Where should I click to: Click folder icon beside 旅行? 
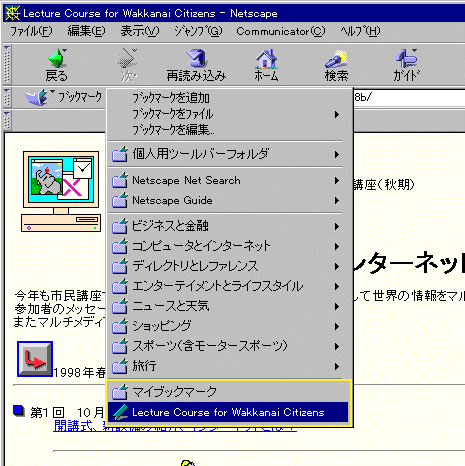(120, 366)
